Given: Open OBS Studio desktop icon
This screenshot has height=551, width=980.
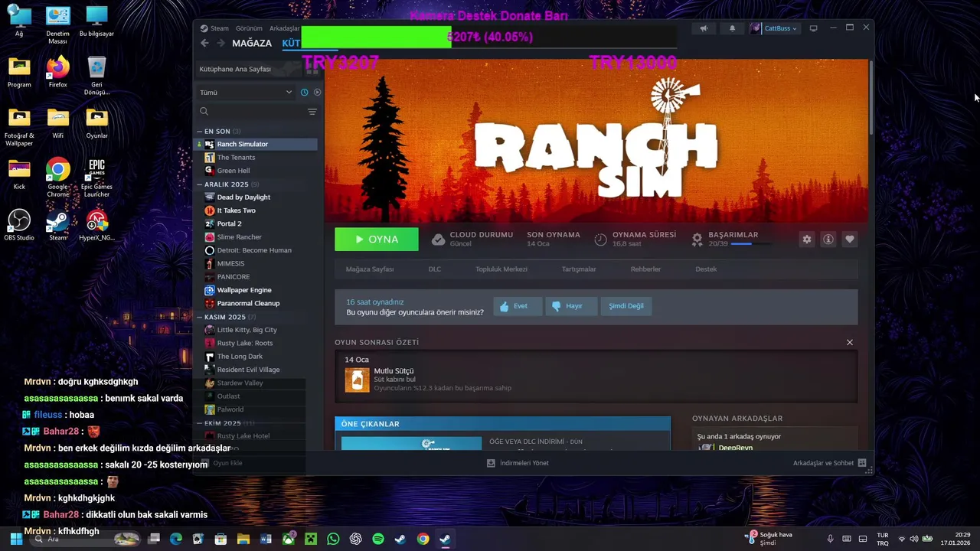Looking at the screenshot, I should pos(19,225).
